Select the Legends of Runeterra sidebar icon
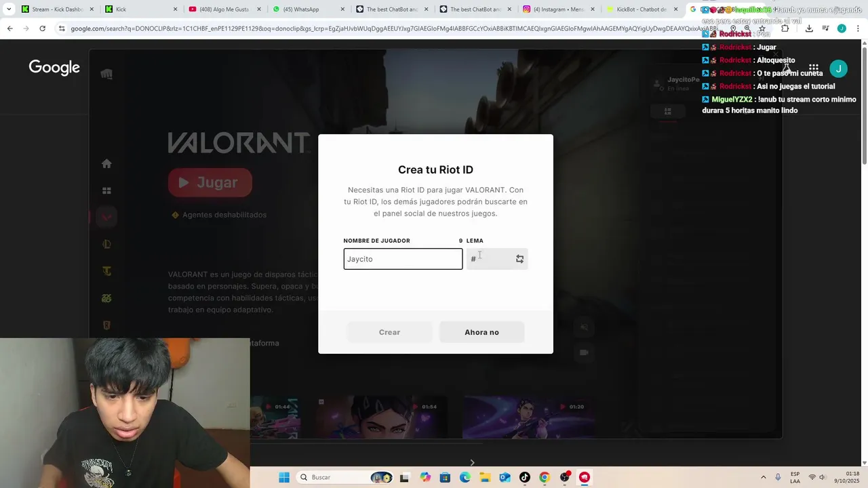The height and width of the screenshot is (488, 868). (106, 325)
